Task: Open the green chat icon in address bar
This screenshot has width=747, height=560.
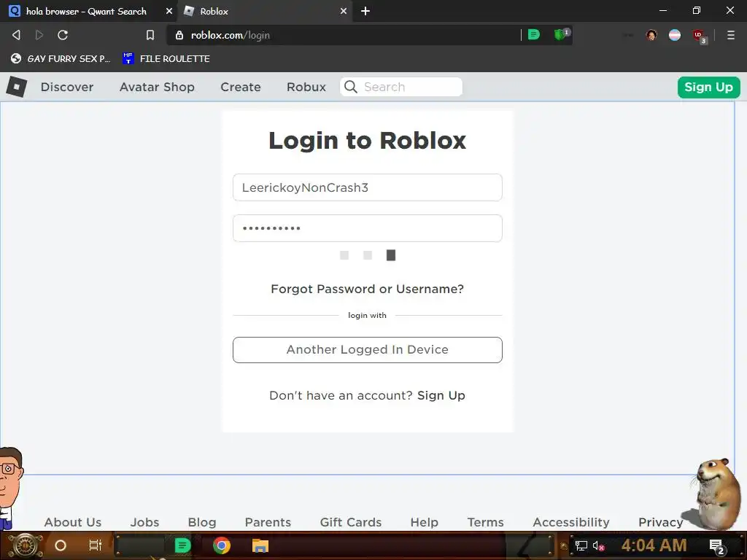Action: [x=534, y=34]
